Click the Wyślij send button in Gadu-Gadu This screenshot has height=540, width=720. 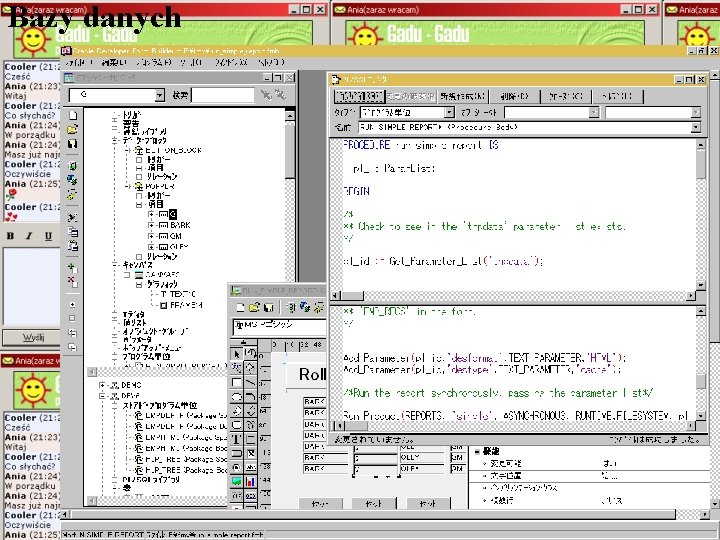pyautogui.click(x=31, y=338)
